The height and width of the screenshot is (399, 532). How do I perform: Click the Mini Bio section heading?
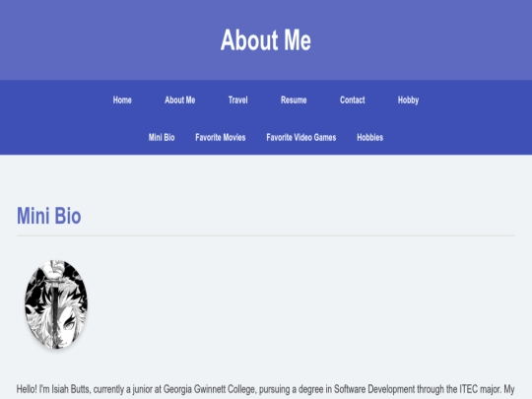coord(49,216)
